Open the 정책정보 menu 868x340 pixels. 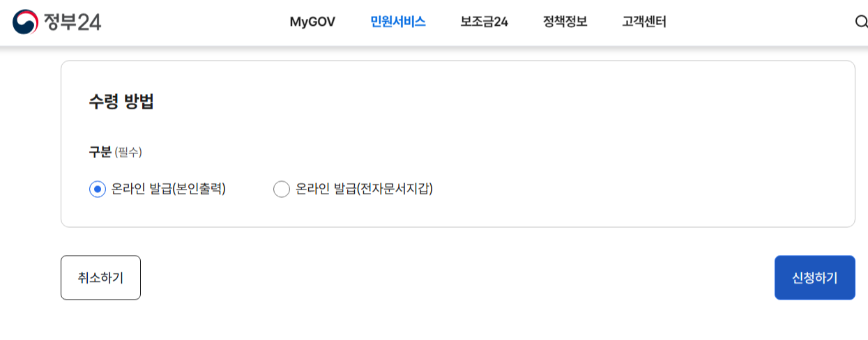565,22
